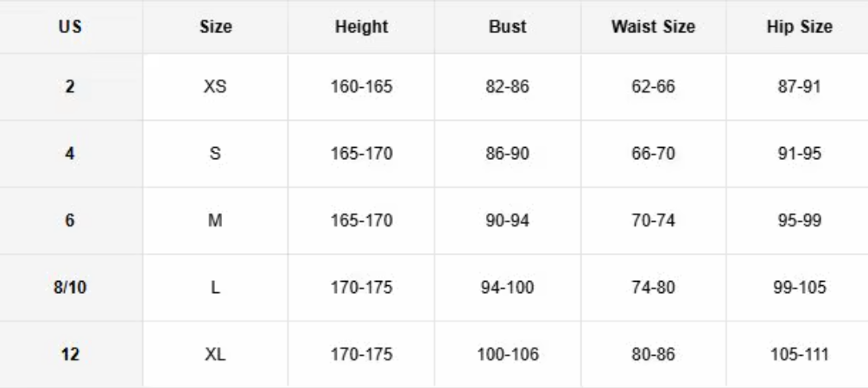
Task: Select the Bust column header
Action: click(507, 27)
